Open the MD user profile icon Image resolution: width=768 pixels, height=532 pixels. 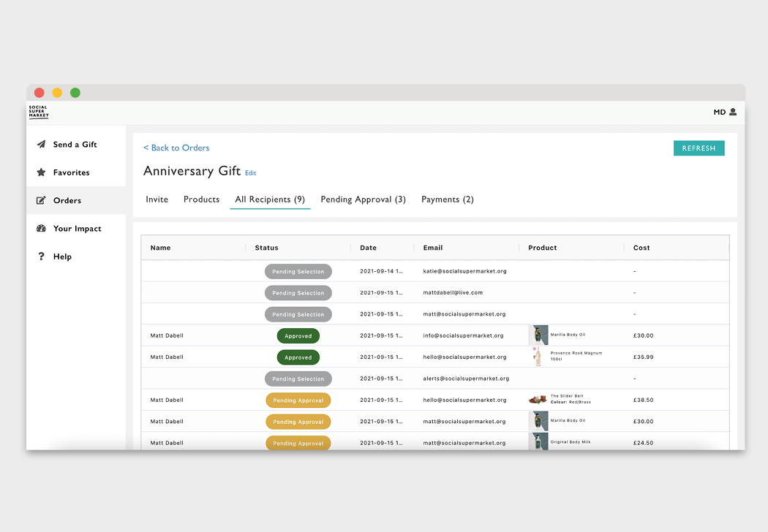tap(733, 112)
